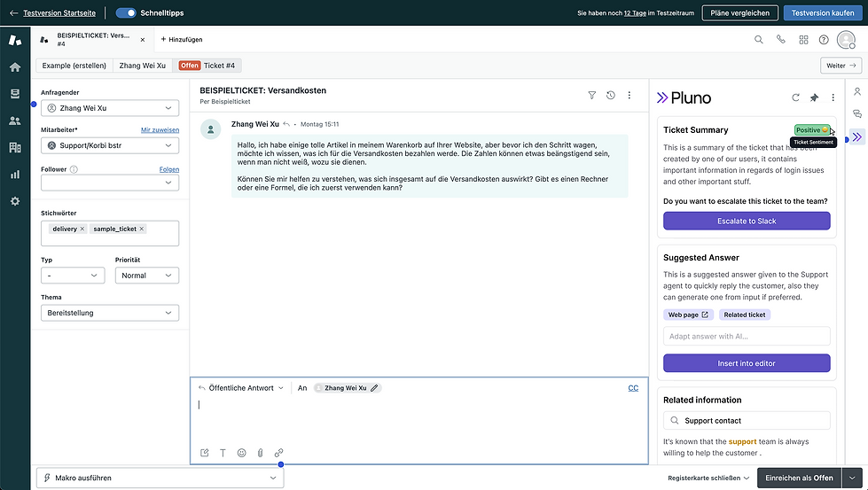Image resolution: width=868 pixels, height=490 pixels.
Task: Show ticket events history icon
Action: click(611, 95)
